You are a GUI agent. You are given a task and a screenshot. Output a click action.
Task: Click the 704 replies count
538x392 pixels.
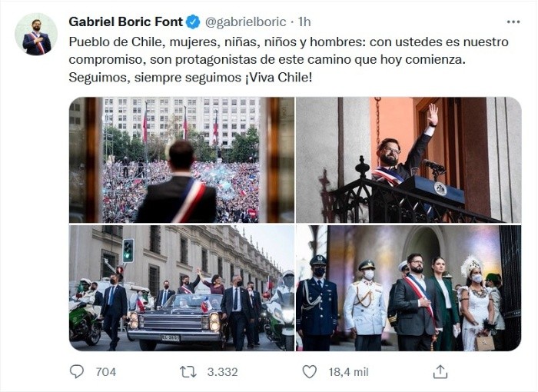106,372
